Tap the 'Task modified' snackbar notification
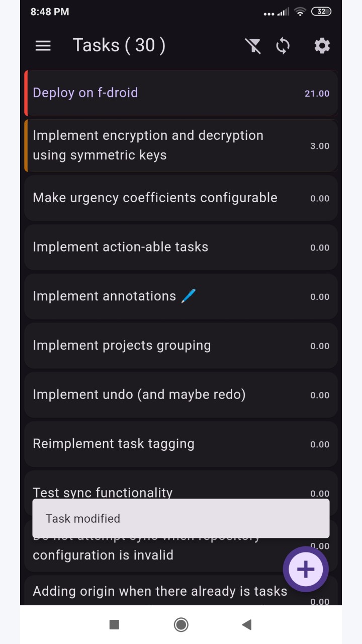362x644 pixels. 181,519
